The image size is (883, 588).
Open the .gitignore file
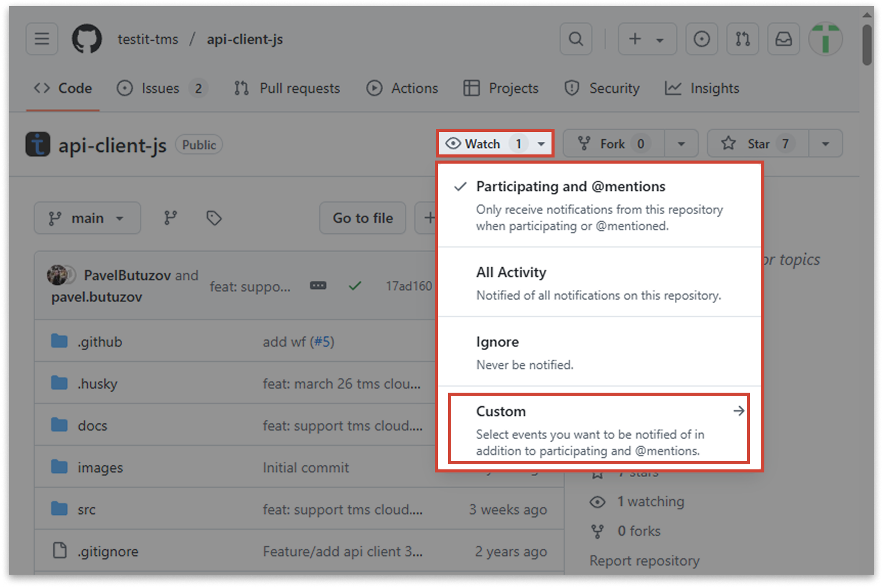(108, 551)
